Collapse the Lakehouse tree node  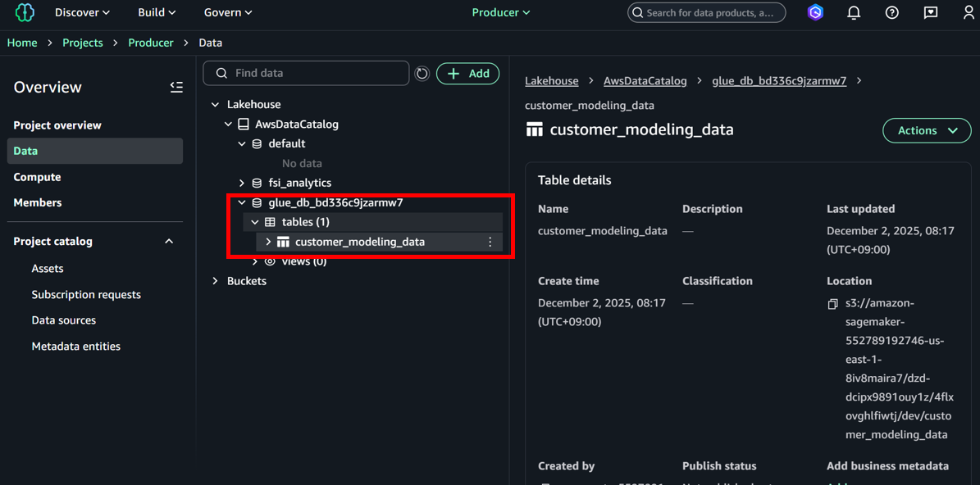[x=215, y=104]
